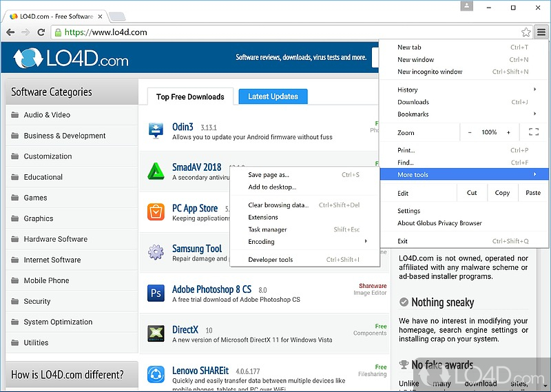Open the System Optimization category

(72, 322)
